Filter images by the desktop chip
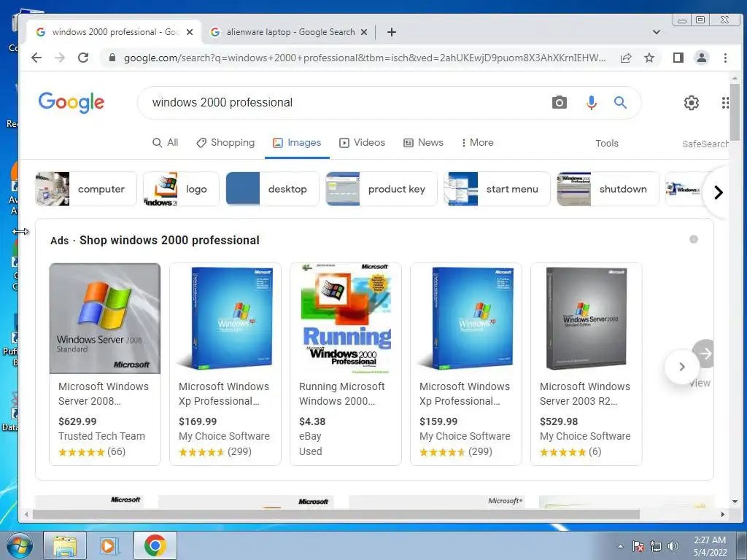 click(x=272, y=189)
